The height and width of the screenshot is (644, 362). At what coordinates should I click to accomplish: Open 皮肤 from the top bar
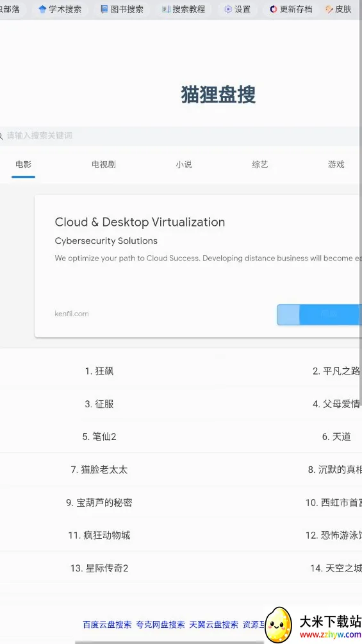(x=338, y=9)
